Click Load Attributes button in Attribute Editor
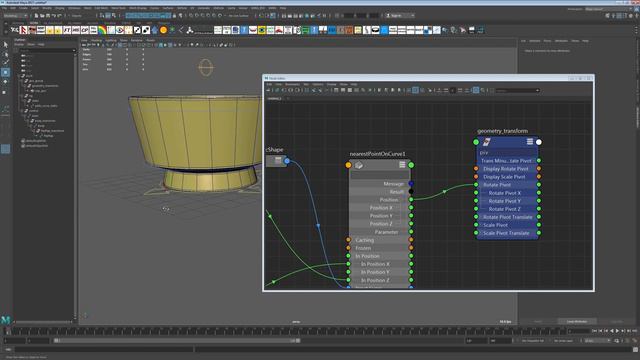640x360 pixels. coord(576,321)
